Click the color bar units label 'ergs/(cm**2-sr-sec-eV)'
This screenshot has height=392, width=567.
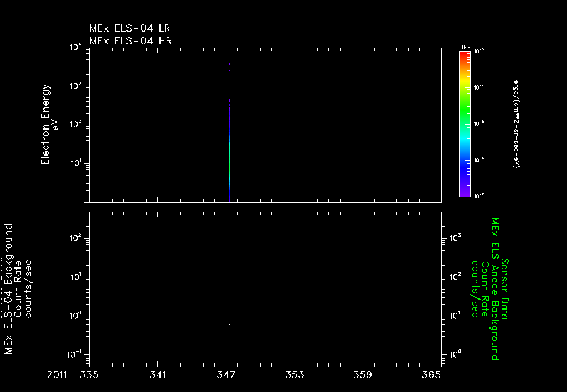coord(516,124)
